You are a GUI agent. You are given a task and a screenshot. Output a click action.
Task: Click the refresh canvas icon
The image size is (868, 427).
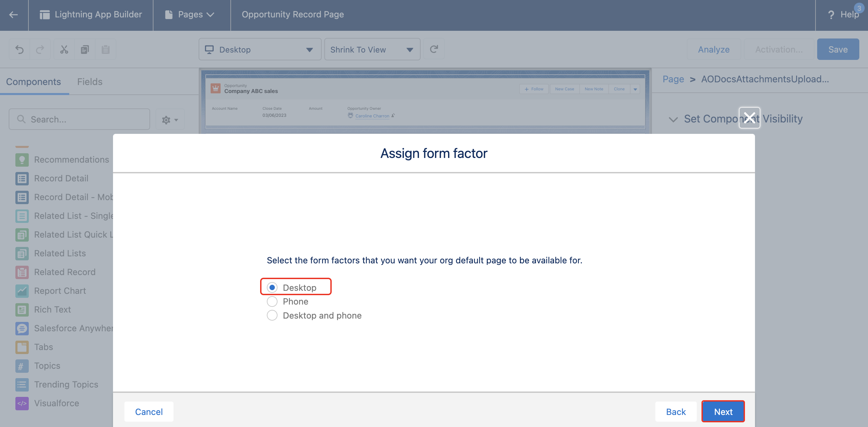(434, 49)
